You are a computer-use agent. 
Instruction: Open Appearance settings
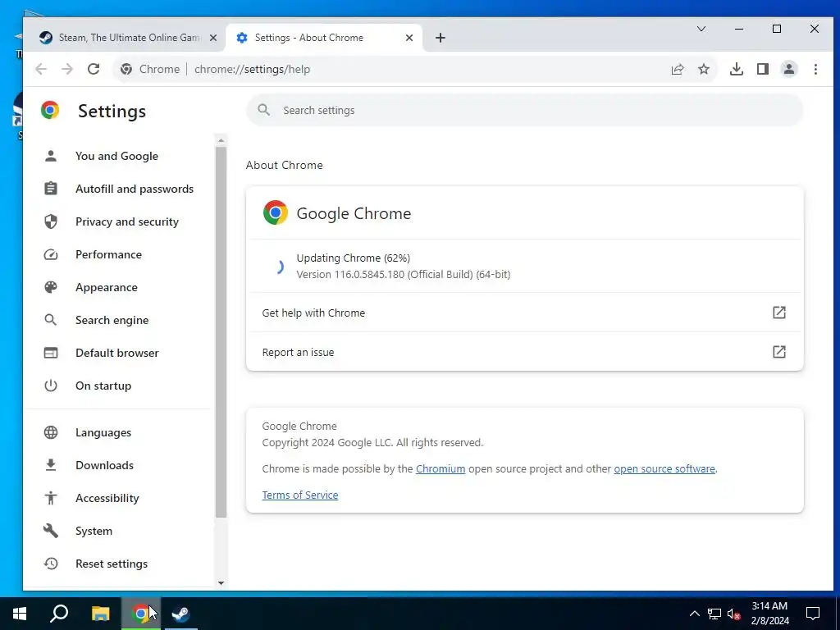pos(107,287)
